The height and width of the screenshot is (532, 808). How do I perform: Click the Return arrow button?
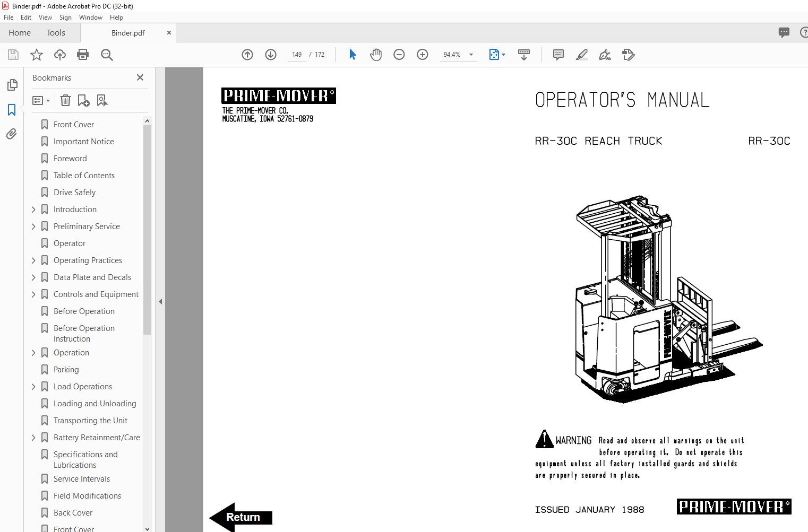[x=241, y=517]
